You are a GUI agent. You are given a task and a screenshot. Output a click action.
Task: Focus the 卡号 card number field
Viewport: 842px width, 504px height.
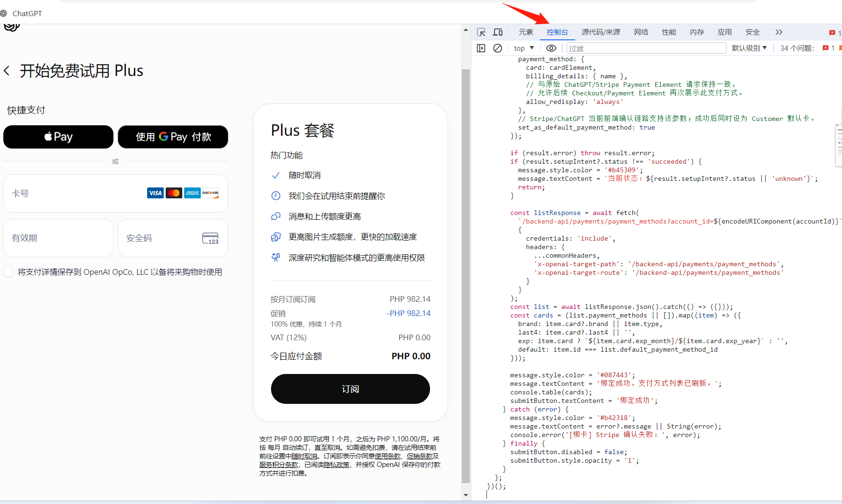[116, 193]
